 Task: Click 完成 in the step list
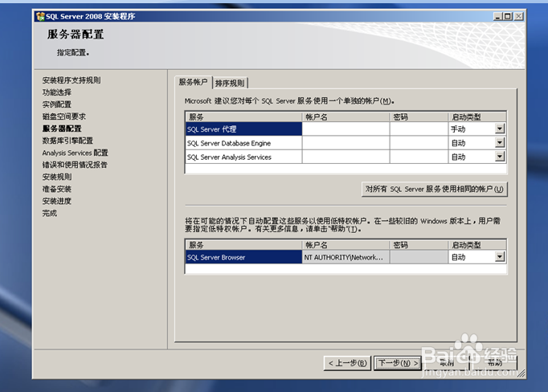coord(49,213)
